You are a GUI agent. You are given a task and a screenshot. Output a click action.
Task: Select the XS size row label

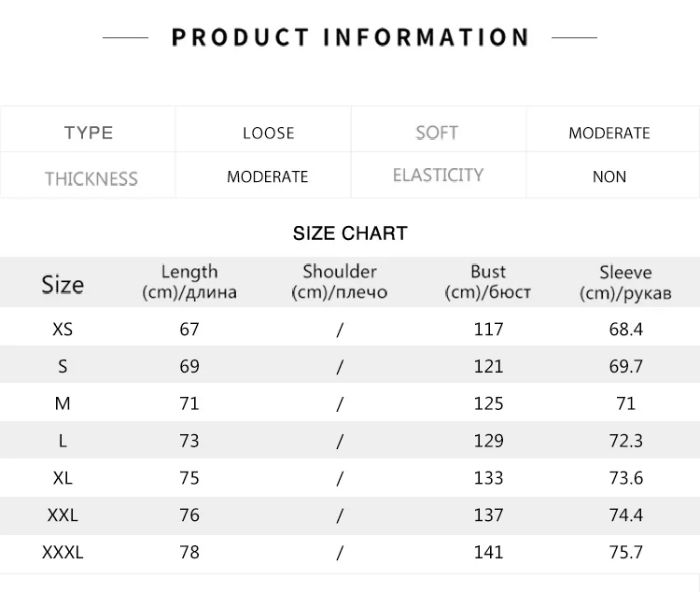[x=63, y=329]
